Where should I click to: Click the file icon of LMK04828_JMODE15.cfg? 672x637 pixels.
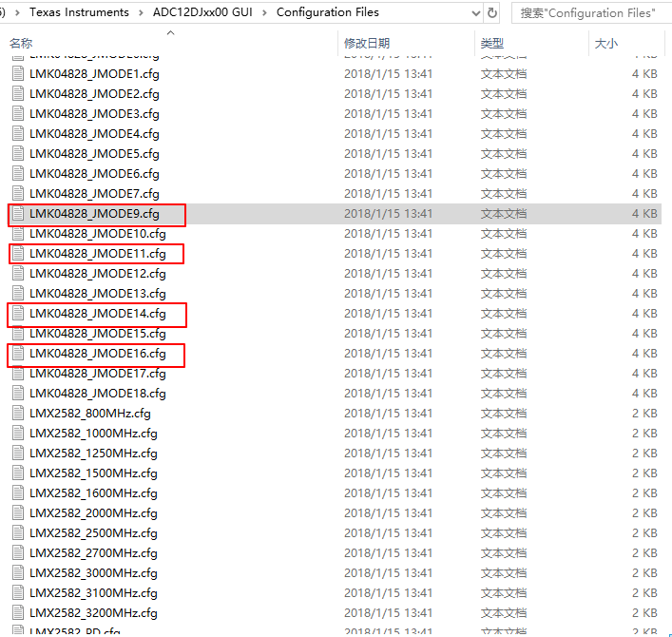pyautogui.click(x=18, y=333)
